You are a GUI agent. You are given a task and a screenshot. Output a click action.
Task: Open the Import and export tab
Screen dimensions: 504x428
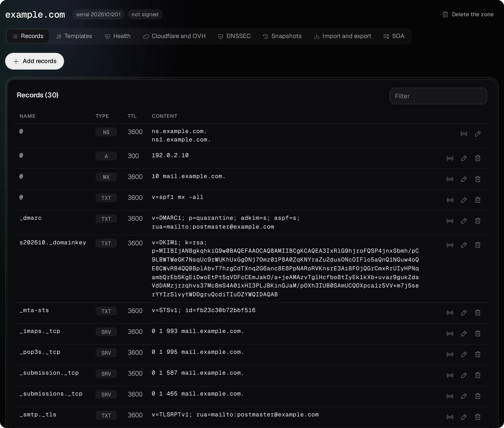coord(342,36)
